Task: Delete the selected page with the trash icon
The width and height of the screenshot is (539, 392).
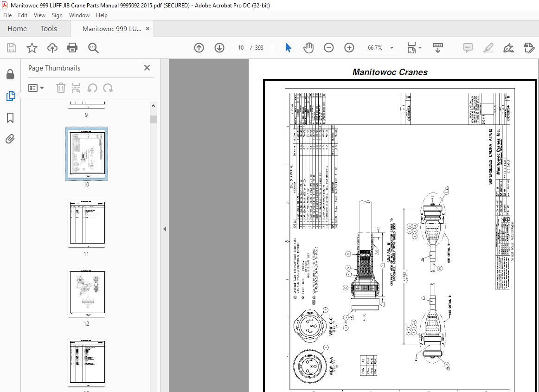Action: [61, 88]
